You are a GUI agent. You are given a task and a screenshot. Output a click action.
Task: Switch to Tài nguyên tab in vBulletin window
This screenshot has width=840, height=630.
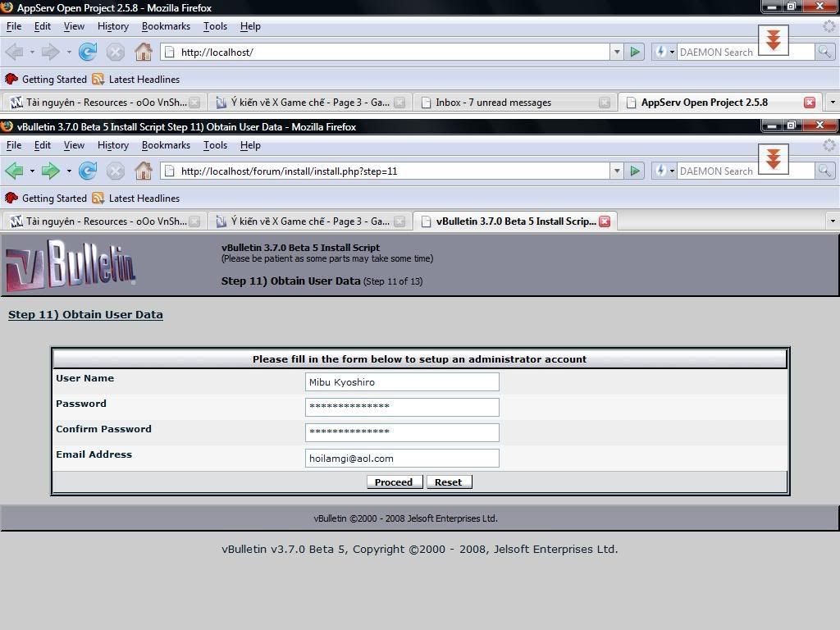(x=104, y=221)
